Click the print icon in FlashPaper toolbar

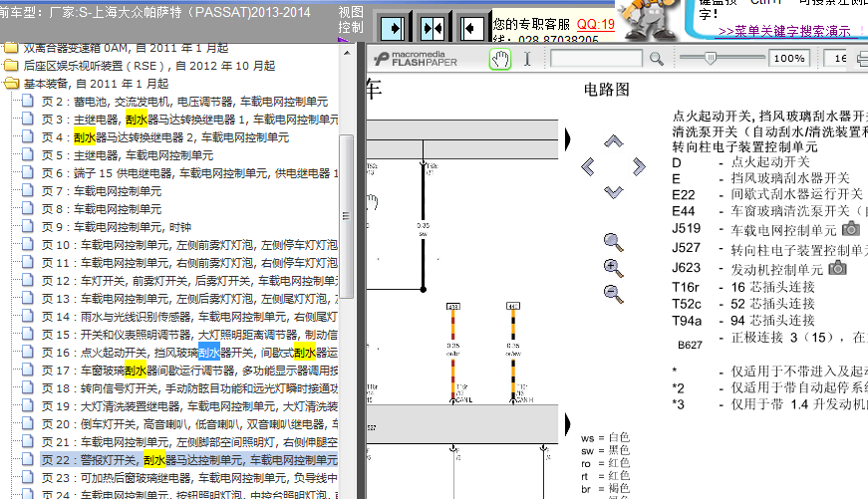pyautogui.click(x=862, y=59)
